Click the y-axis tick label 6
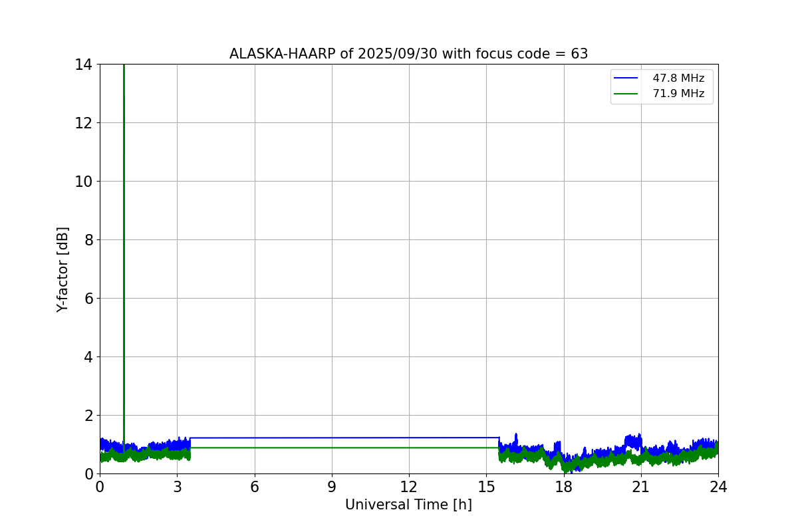This screenshot has height=532, width=798. pyautogui.click(x=88, y=299)
